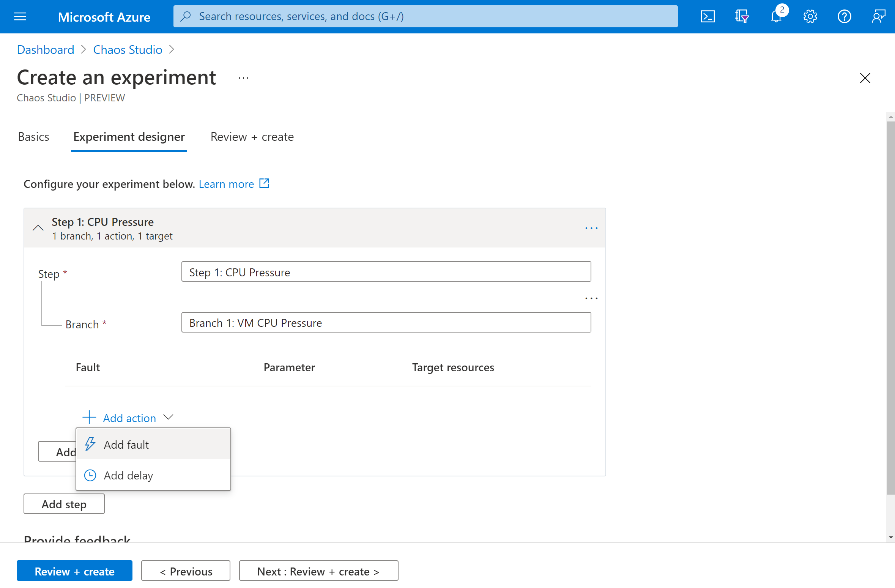The image size is (895, 588).
Task: Click the Learn more external link
Action: [x=233, y=184]
